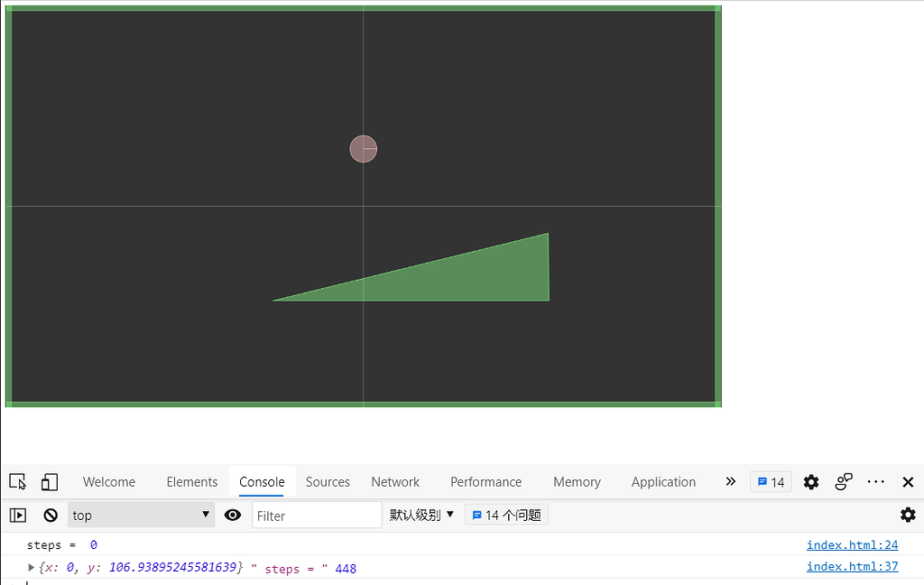View the 14 个问题 issues

click(x=506, y=515)
